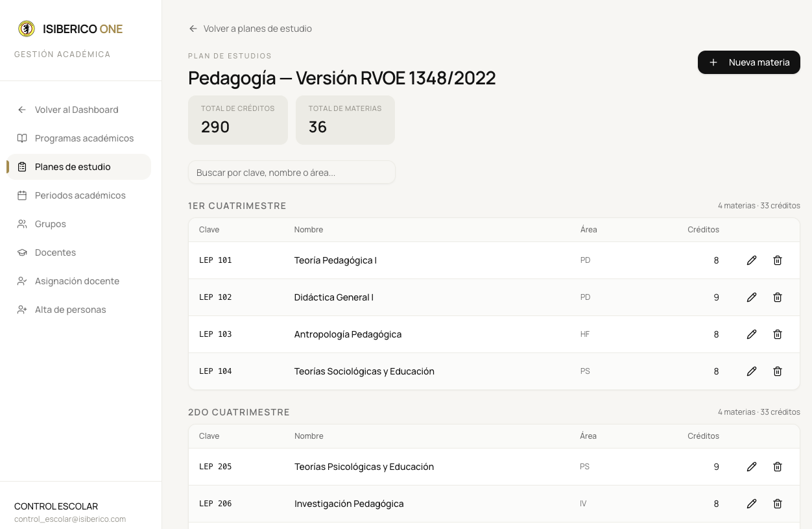Click pencil icon for Didáctica General I
This screenshot has height=529, width=812.
click(752, 297)
